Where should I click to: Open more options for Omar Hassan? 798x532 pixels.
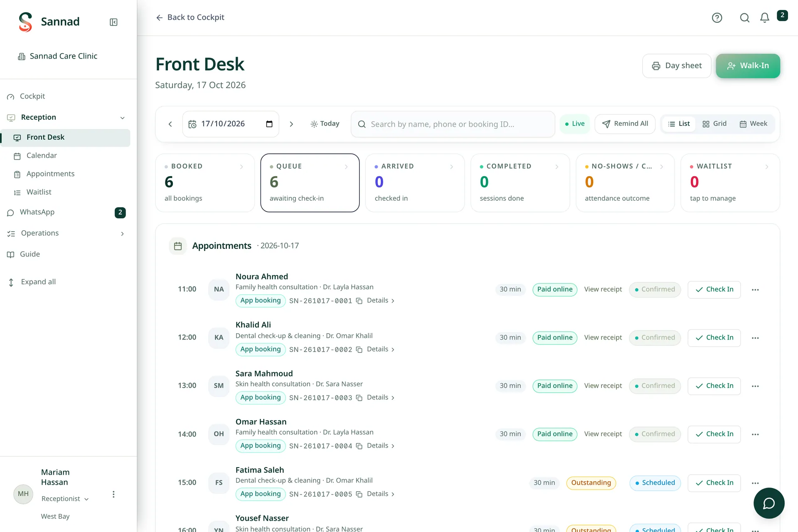pyautogui.click(x=755, y=434)
